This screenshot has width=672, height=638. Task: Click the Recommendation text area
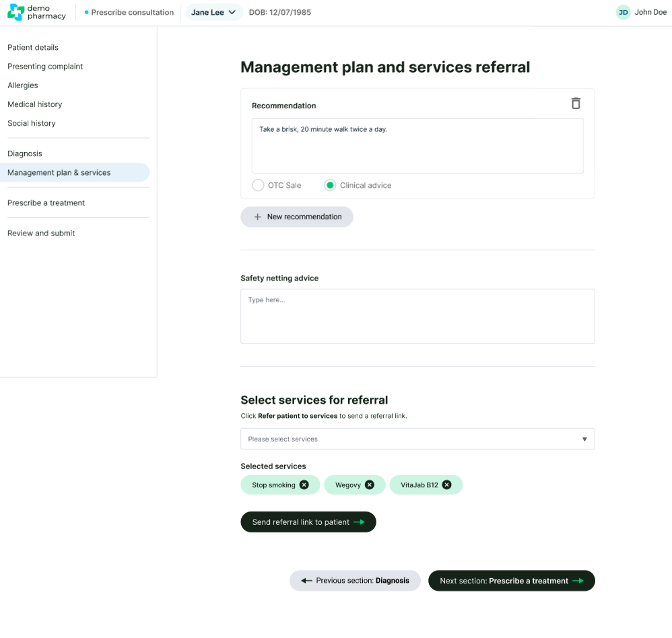pyautogui.click(x=417, y=146)
